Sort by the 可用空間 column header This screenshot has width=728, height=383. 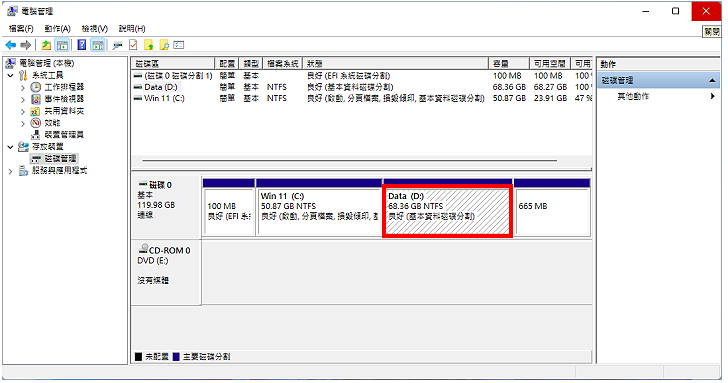click(550, 64)
